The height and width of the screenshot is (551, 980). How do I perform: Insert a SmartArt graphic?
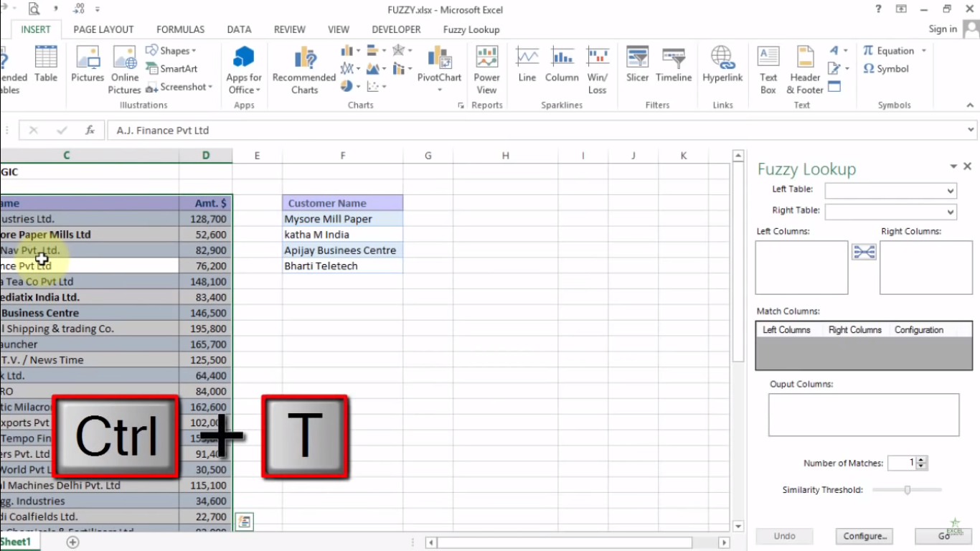(172, 69)
